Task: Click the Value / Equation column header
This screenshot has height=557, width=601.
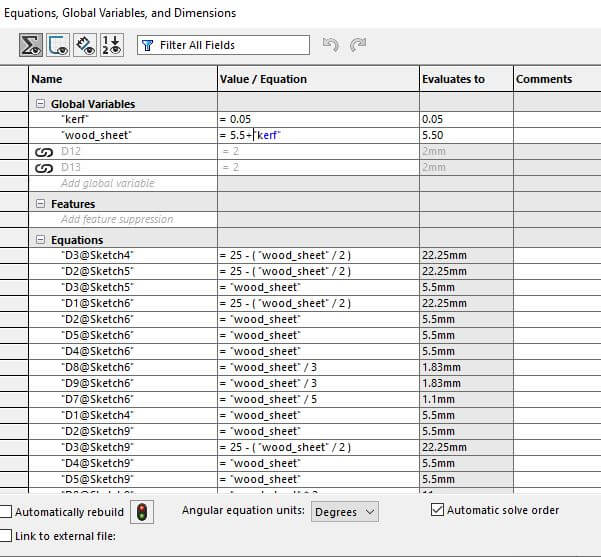Action: (x=319, y=79)
